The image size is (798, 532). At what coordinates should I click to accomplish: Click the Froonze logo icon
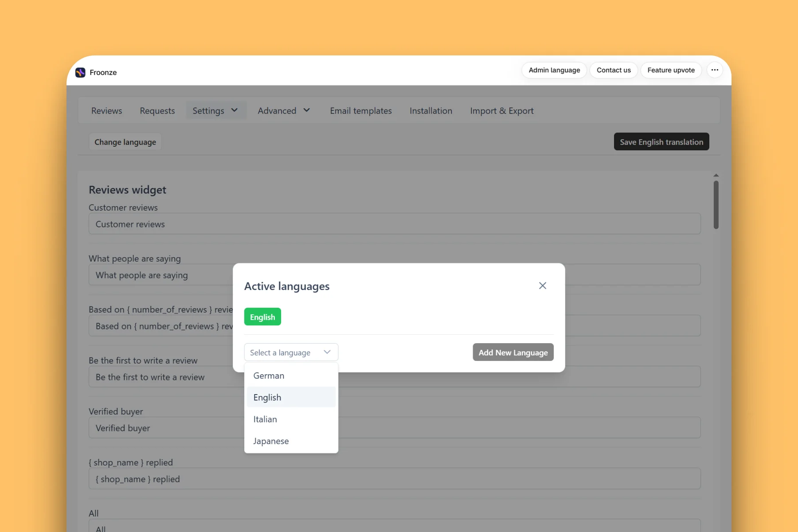[x=80, y=72]
